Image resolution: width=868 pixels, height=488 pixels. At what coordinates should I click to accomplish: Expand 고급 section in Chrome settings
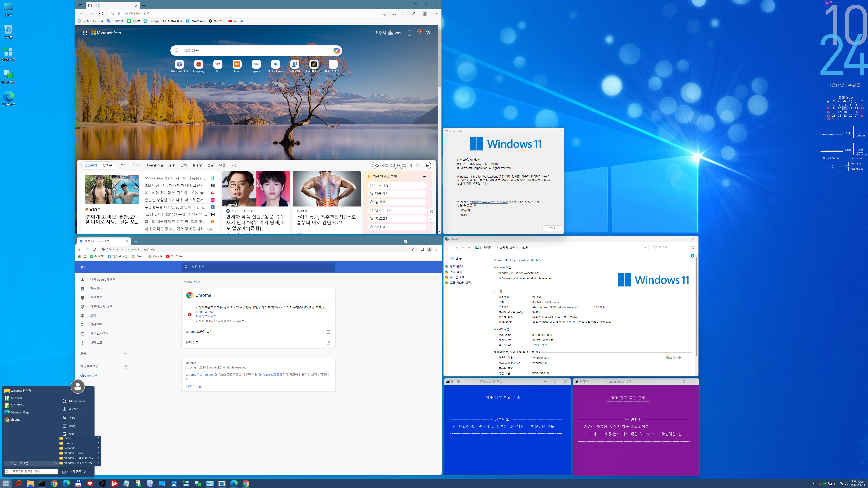pos(103,354)
